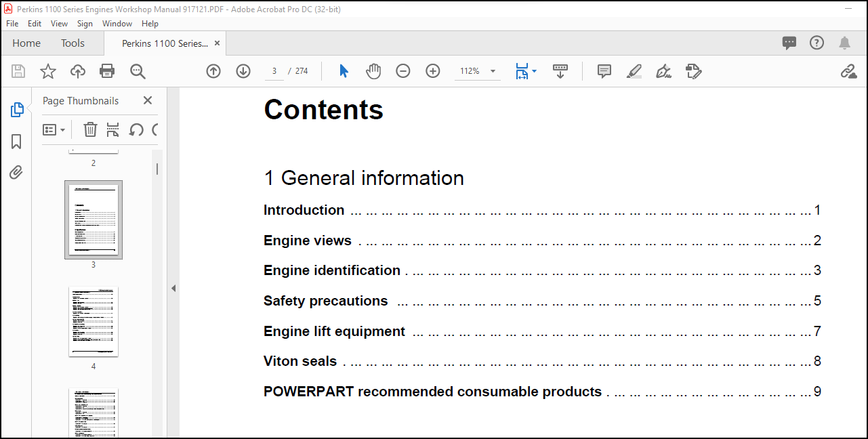Collapse the navigation pane arrow
The image size is (868, 439).
[173, 288]
